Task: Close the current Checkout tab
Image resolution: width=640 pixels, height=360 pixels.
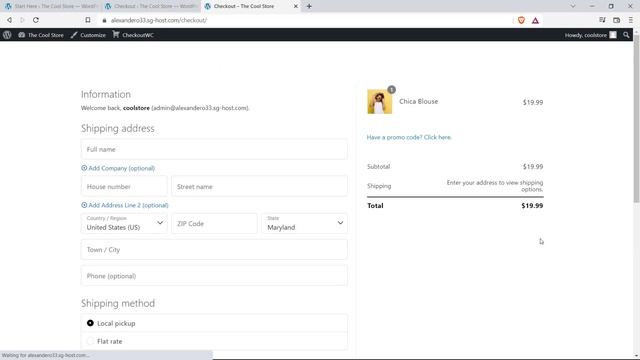Action: [x=296, y=6]
